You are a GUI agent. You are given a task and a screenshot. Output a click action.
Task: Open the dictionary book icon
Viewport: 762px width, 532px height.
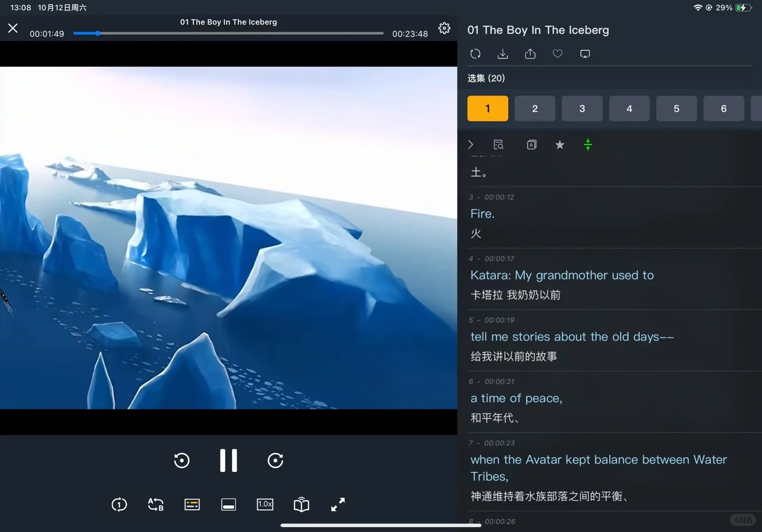coord(301,504)
